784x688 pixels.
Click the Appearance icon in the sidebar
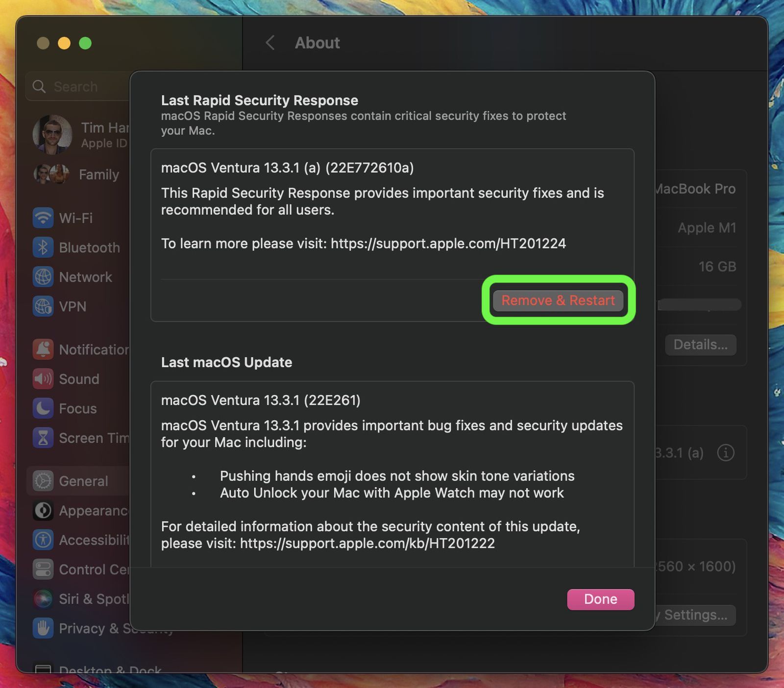[x=43, y=510]
